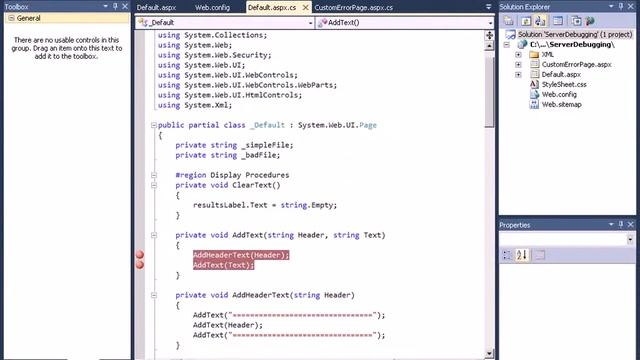Click the CustomErrorPage.aspx file icon
This screenshot has width=640, height=360.
click(x=534, y=64)
